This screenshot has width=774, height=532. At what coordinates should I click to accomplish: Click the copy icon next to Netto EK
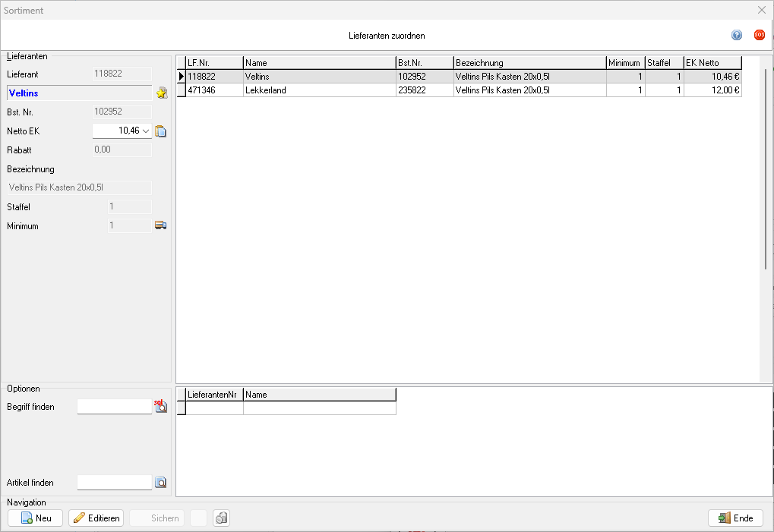click(160, 131)
